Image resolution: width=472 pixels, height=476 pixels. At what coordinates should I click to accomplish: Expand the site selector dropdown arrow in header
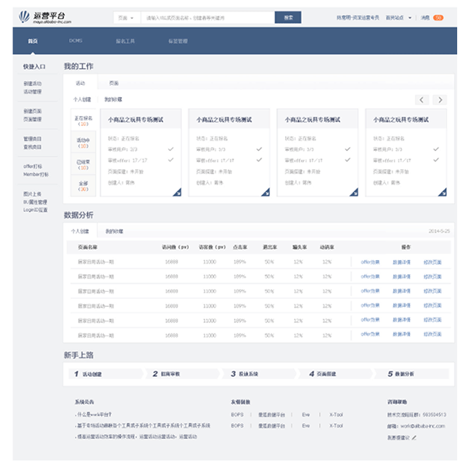click(x=410, y=18)
